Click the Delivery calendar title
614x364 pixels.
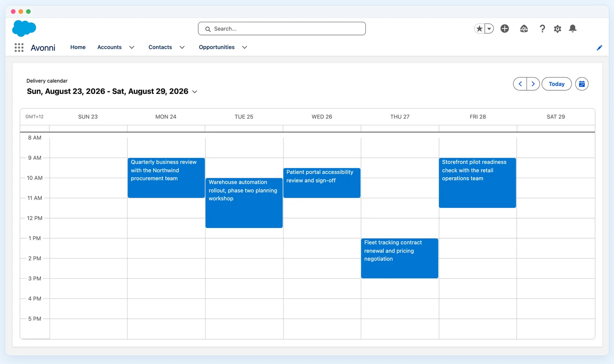tap(47, 81)
